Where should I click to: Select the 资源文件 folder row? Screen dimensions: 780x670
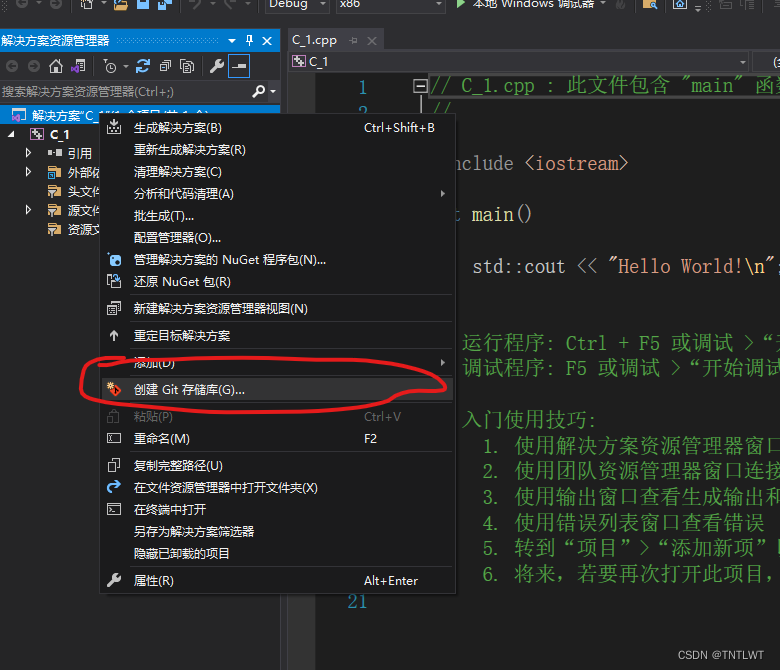[83, 229]
